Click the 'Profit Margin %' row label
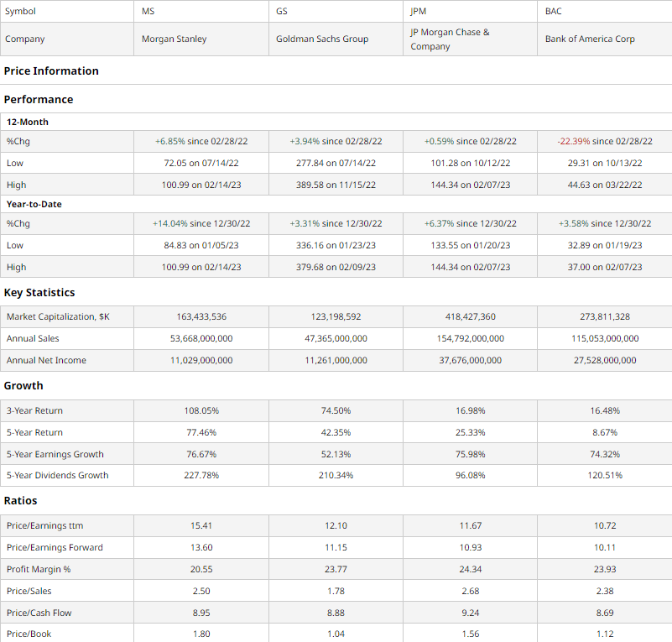Image resolution: width=672 pixels, height=642 pixels. click(39, 570)
